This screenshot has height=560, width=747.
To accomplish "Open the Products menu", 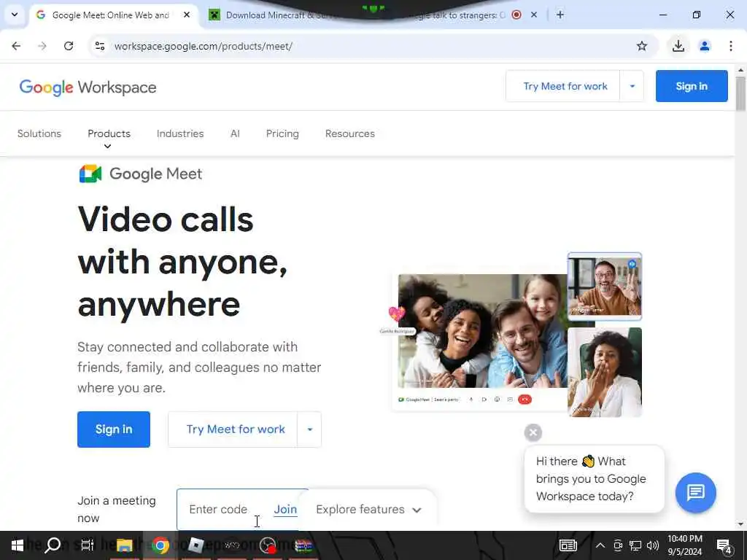I will click(x=109, y=134).
